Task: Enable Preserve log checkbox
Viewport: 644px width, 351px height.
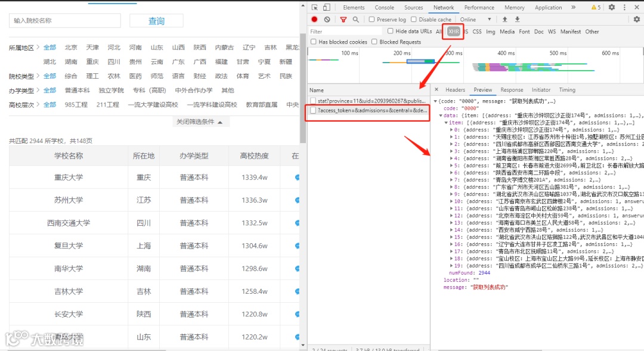Action: point(371,19)
